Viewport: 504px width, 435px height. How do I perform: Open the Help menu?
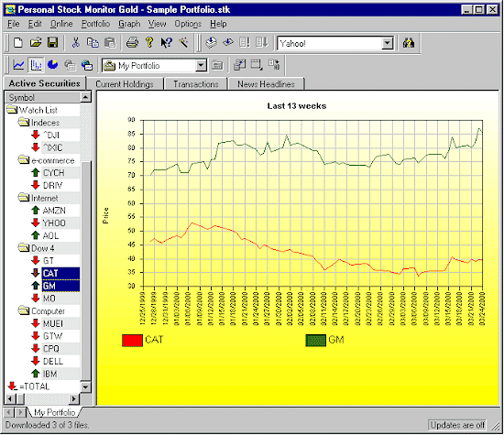pyautogui.click(x=218, y=24)
